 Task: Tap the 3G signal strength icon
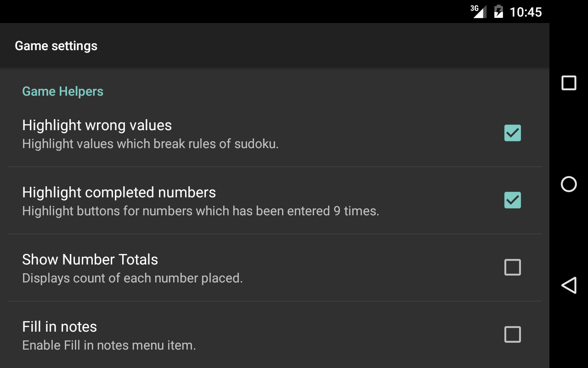pyautogui.click(x=478, y=11)
